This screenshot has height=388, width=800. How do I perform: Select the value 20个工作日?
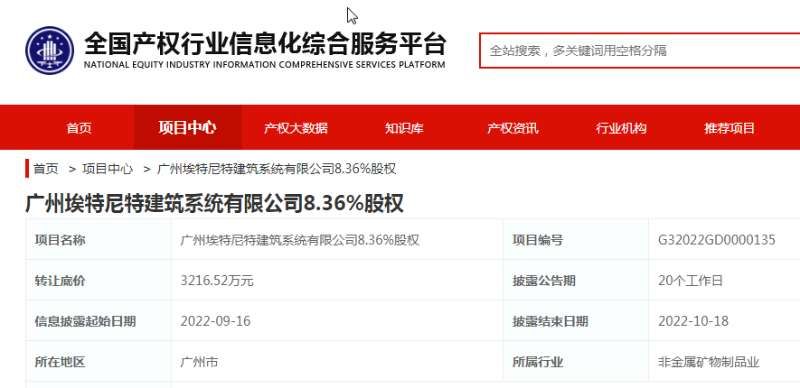690,281
